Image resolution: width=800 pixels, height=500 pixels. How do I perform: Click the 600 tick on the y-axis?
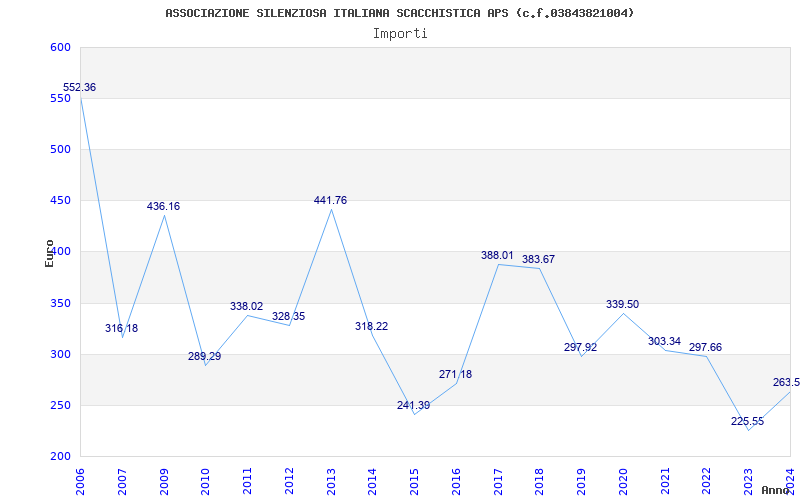[x=60, y=48]
